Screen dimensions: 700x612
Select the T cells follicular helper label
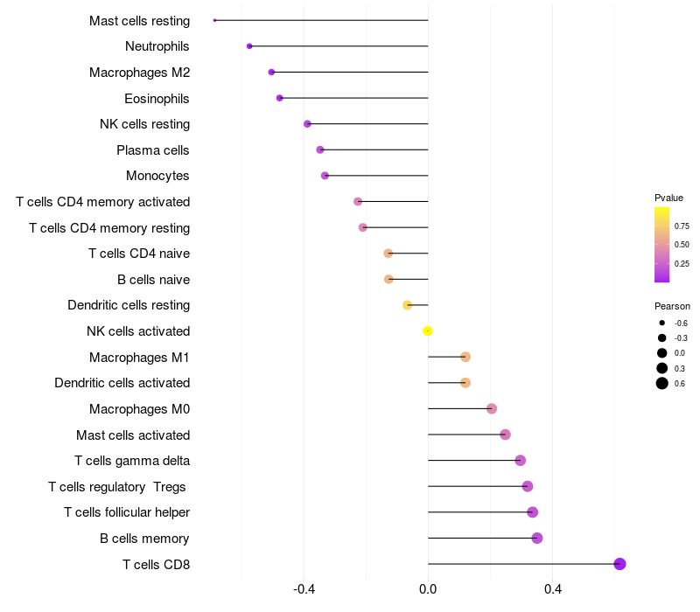(127, 512)
